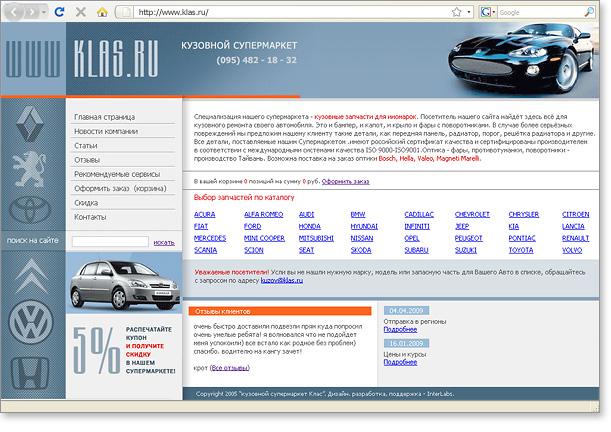Open the BMW catalog link
611x432 pixels.
358,215
